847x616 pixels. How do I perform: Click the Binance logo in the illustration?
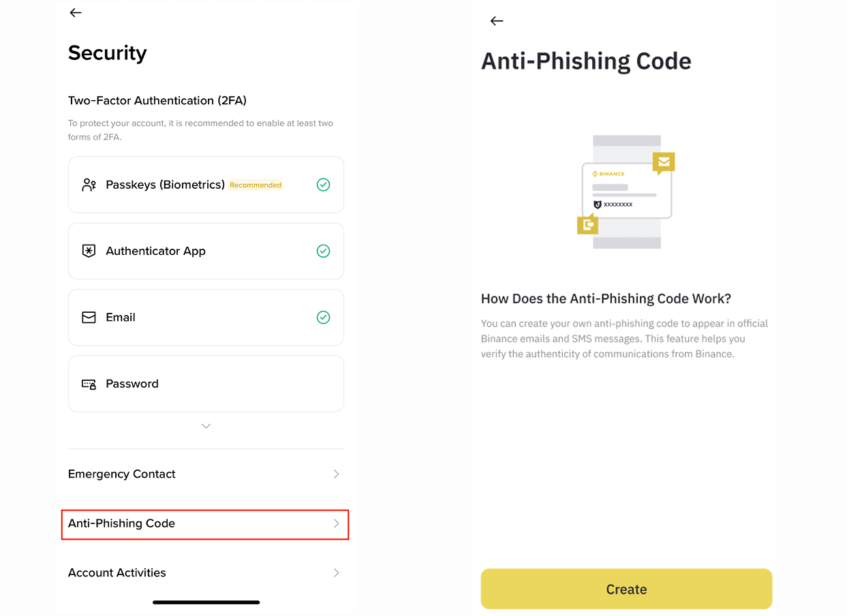[x=608, y=174]
